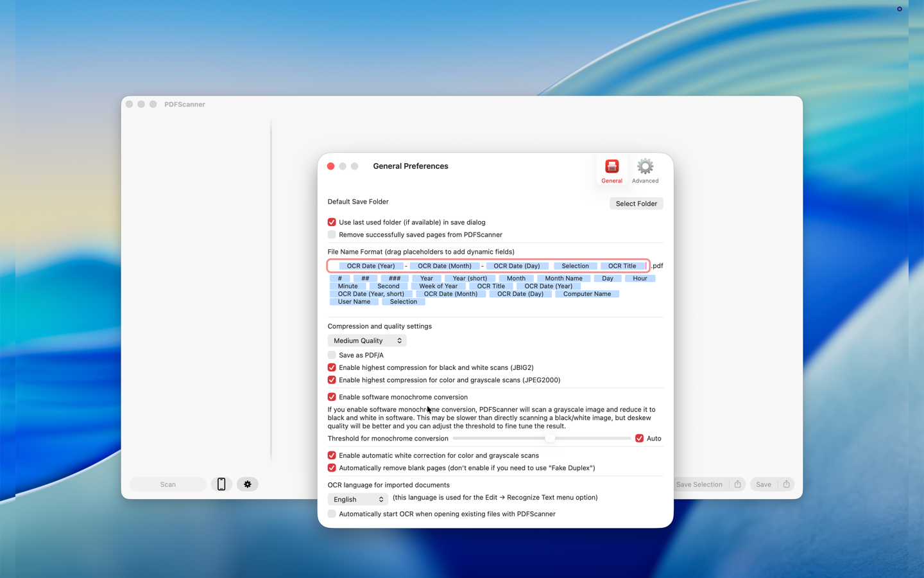Select OCR Title token inside file name field
924x578 pixels.
pyautogui.click(x=622, y=266)
